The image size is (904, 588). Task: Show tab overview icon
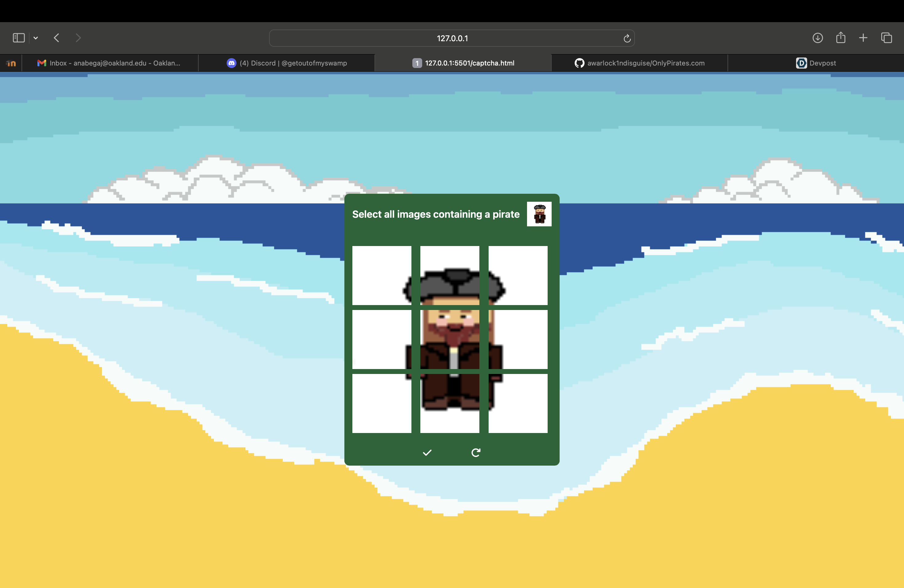tap(886, 38)
